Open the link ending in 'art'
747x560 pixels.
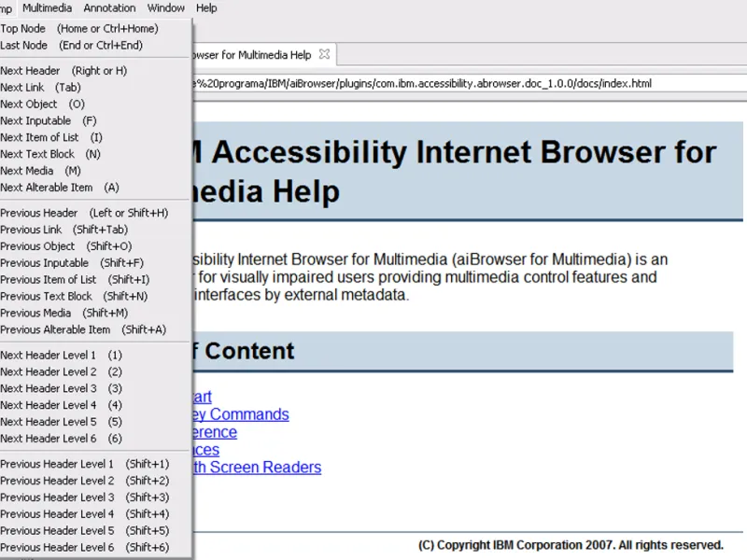[203, 397]
